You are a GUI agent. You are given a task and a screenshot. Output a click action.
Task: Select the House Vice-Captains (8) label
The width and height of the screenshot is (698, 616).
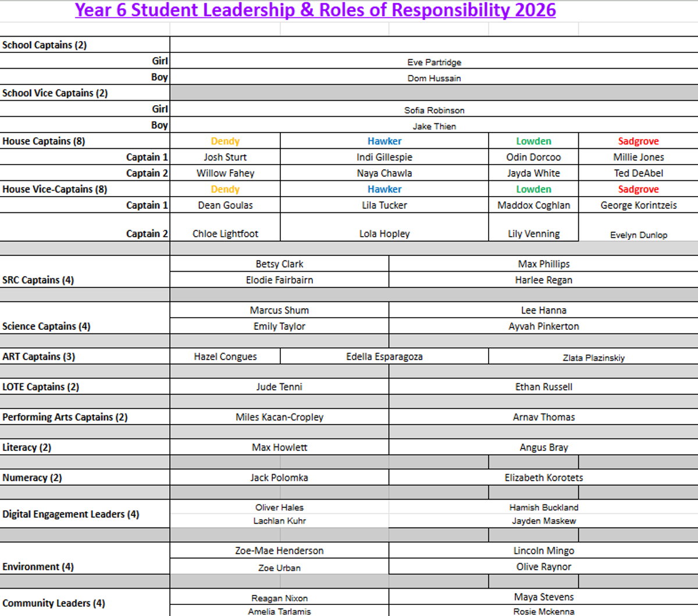[55, 189]
